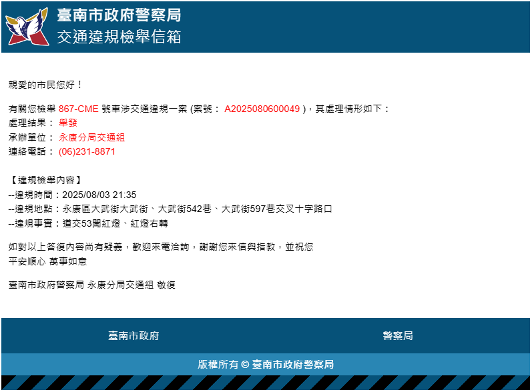Click the violation fact 道交53闖紅燈、紅燈右轉
Screen dimensions: 532x392
tap(115, 223)
